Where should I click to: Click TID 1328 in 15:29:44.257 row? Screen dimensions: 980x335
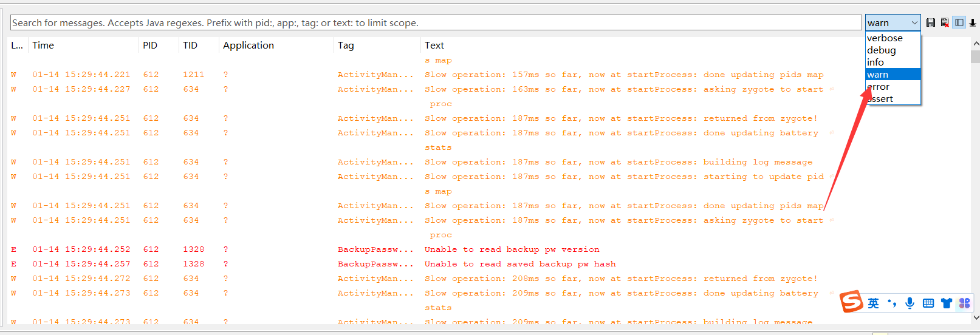point(193,264)
